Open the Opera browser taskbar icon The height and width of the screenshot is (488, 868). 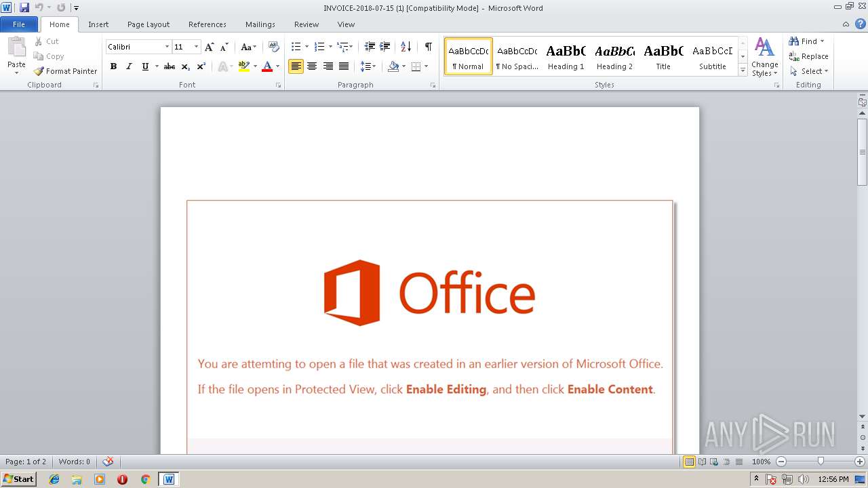pyautogui.click(x=122, y=479)
